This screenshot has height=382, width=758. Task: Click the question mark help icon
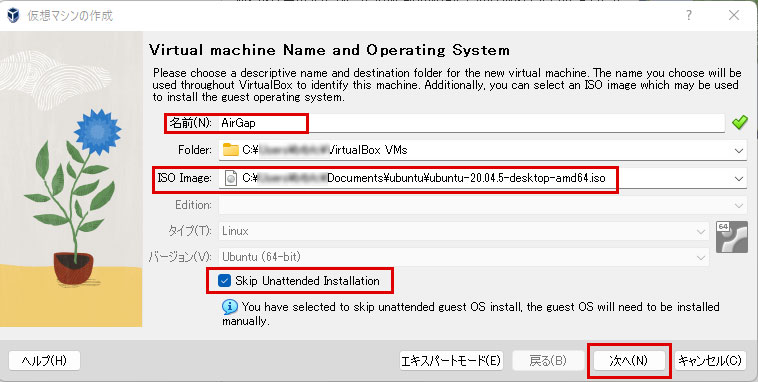[689, 15]
